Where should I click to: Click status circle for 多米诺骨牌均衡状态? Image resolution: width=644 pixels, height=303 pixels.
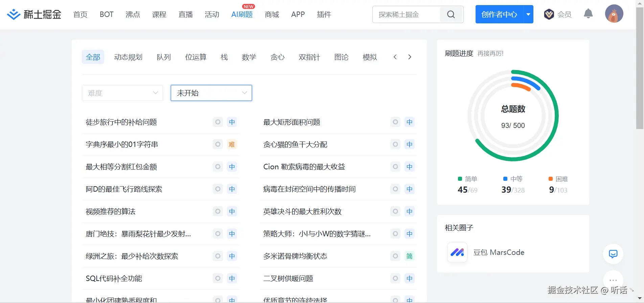point(395,256)
